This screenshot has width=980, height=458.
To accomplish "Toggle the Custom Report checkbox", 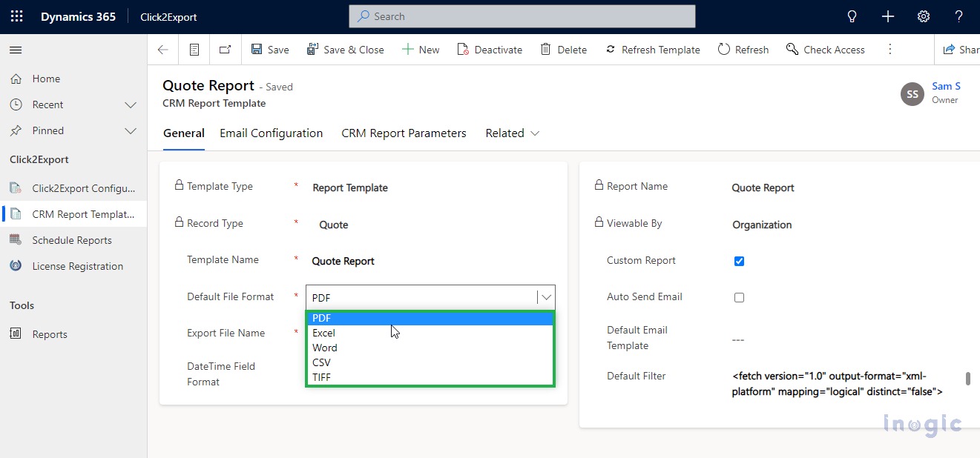I will pos(739,261).
